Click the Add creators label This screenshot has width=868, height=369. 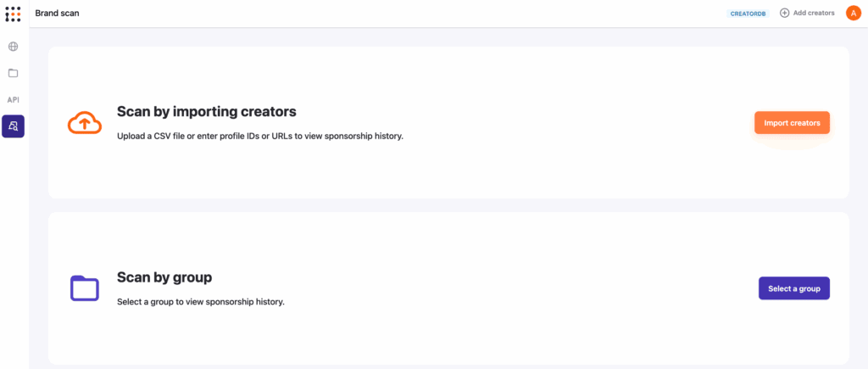[x=814, y=13]
